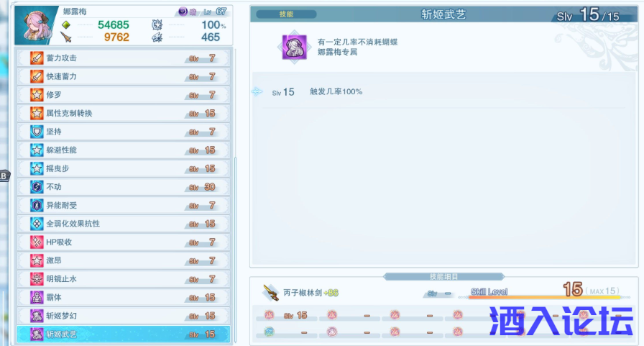Click the 15 (MAX 15) skill level value

591,289
